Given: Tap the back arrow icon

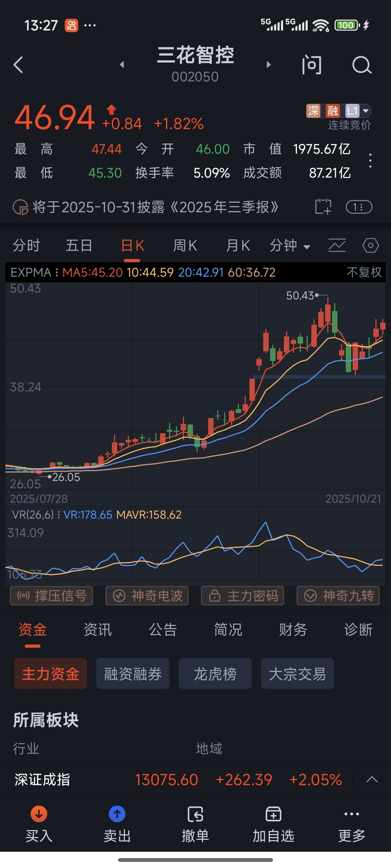Looking at the screenshot, I should coord(18,65).
